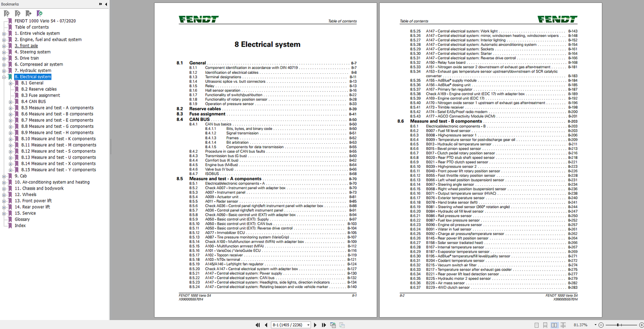Screen dimensions: 644x329
Task: Click 'B229 - 4WD clutch sensor' contents line
Action: [494, 288]
